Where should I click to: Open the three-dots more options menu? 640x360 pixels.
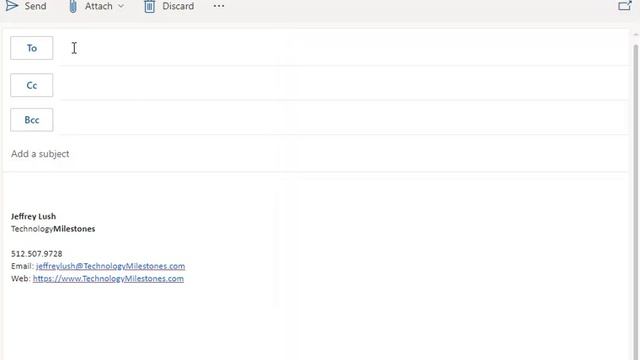[219, 6]
